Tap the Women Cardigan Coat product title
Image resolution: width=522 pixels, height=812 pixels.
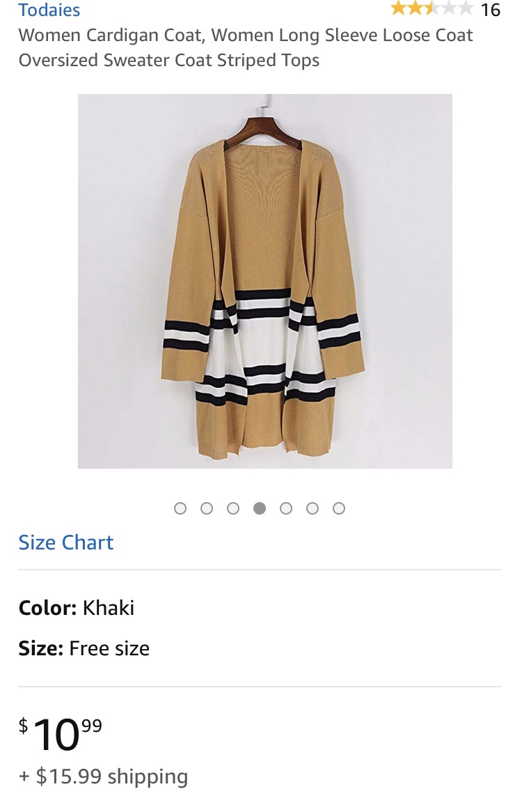tap(246, 47)
